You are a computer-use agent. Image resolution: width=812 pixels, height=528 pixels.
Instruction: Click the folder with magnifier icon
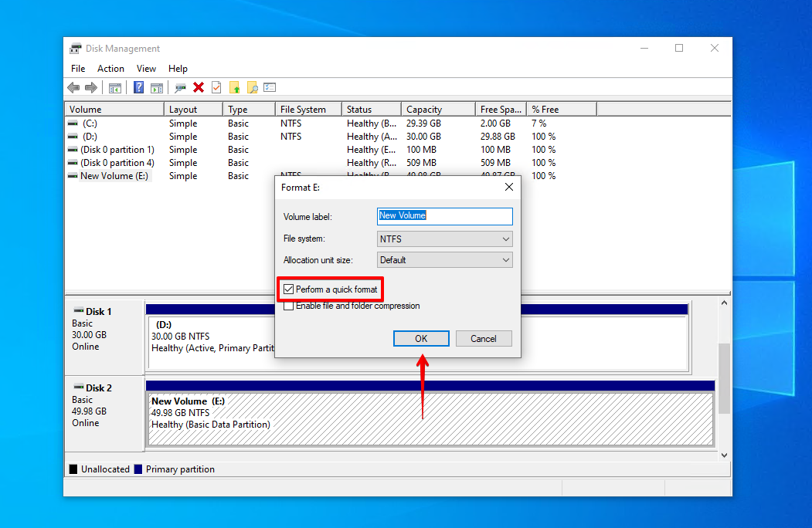pos(252,88)
